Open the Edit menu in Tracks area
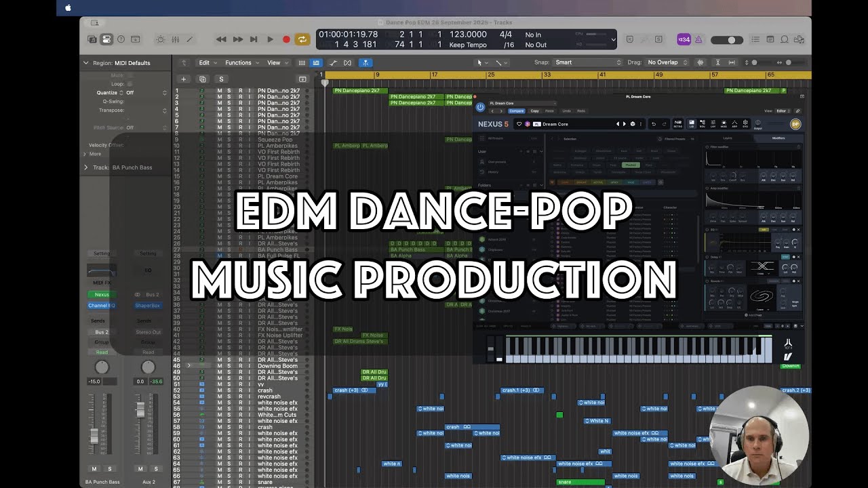 point(206,62)
